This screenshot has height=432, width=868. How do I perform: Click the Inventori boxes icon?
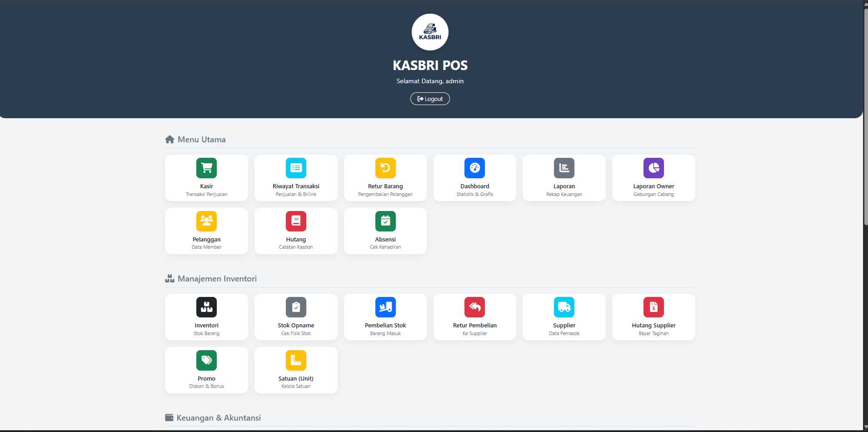[x=206, y=307]
